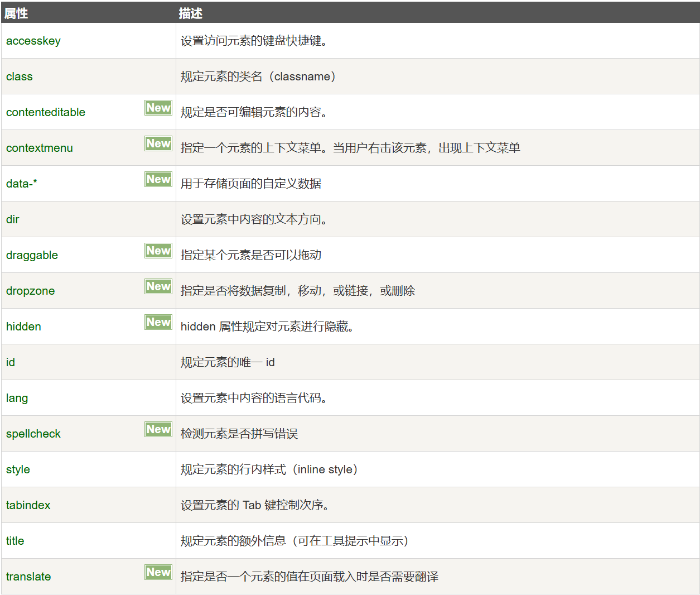700x595 pixels.
Task: Open the style attribute link
Action: [18, 469]
